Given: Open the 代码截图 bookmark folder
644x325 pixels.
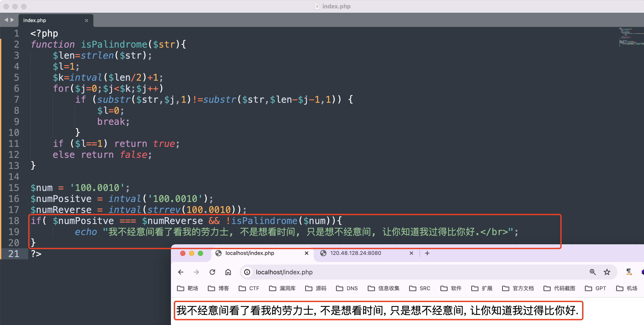Looking at the screenshot, I should [x=559, y=288].
